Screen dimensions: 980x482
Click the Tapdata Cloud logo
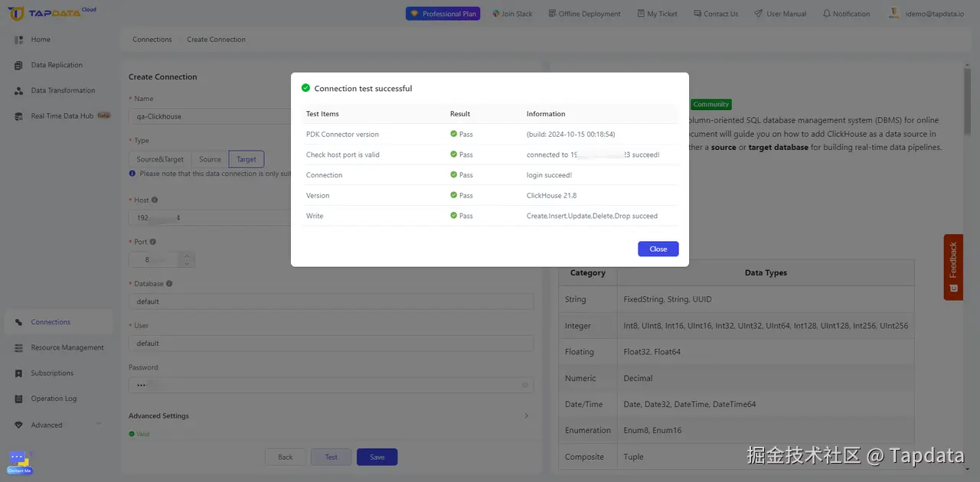tap(52, 13)
